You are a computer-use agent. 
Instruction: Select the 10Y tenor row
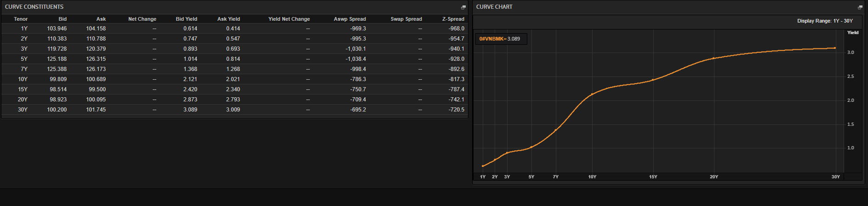(23, 79)
